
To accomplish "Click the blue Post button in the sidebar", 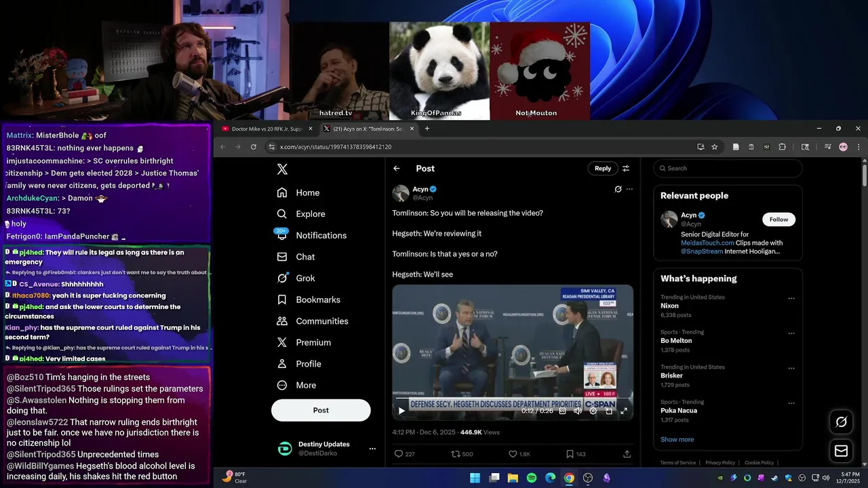I will (x=321, y=410).
